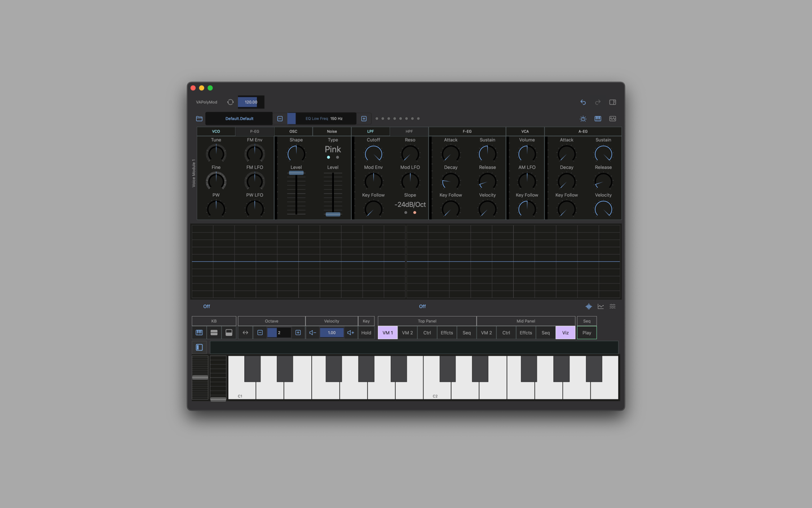Click the Octave value field
Image resolution: width=812 pixels, height=508 pixels.
click(x=279, y=332)
